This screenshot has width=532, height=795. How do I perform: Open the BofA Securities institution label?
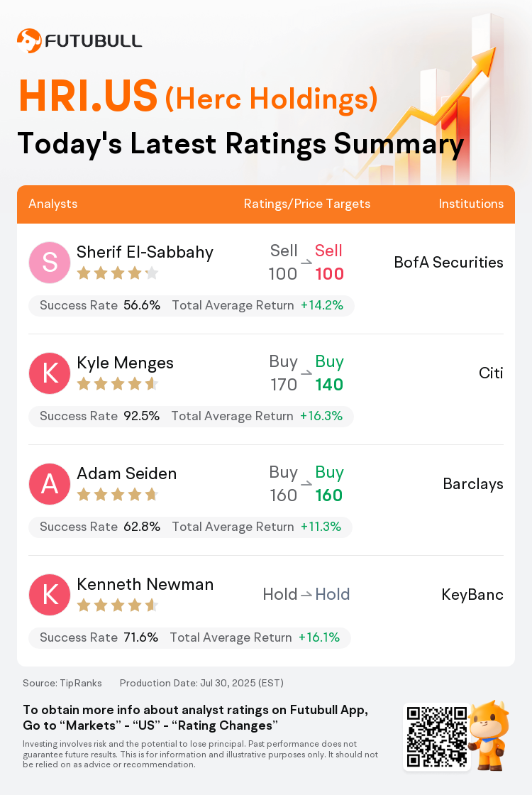(x=449, y=262)
